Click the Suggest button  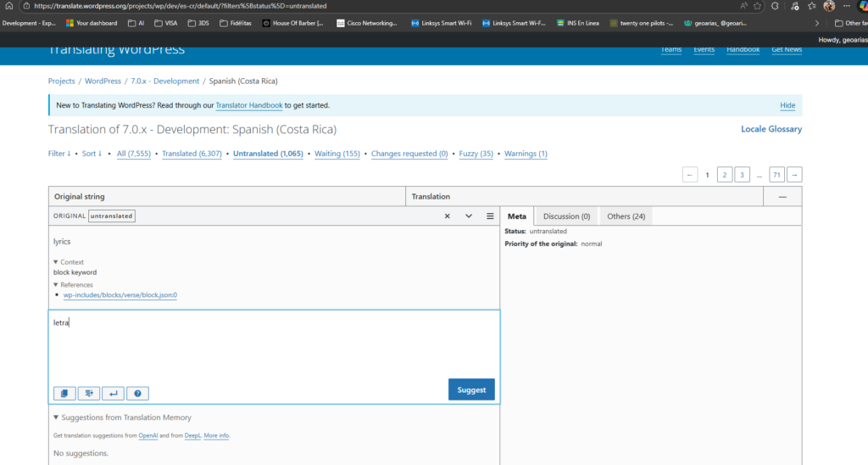[x=471, y=389]
